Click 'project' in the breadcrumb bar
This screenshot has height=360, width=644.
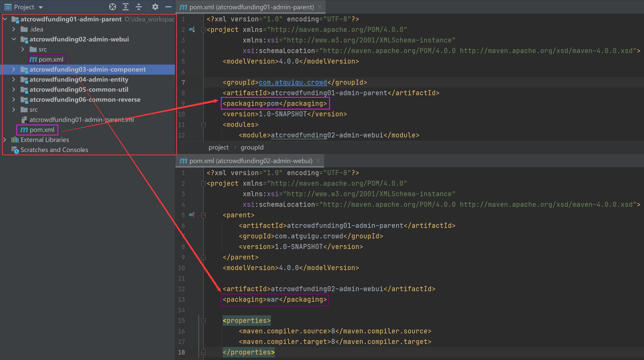pos(218,147)
